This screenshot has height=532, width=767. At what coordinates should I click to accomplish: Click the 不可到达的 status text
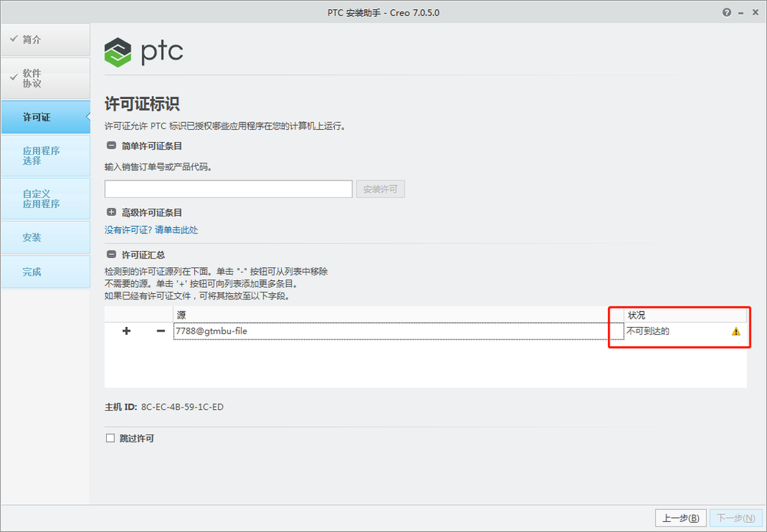[x=648, y=331]
